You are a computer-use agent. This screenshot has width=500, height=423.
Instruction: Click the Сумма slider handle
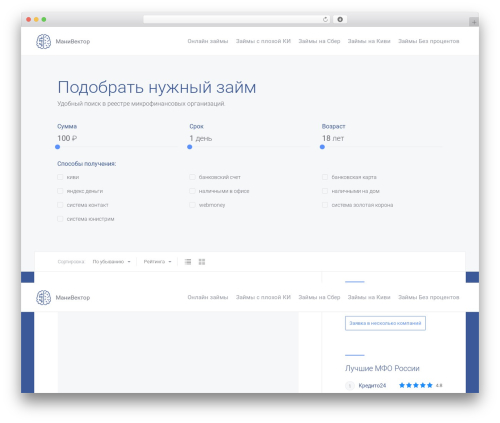58,147
